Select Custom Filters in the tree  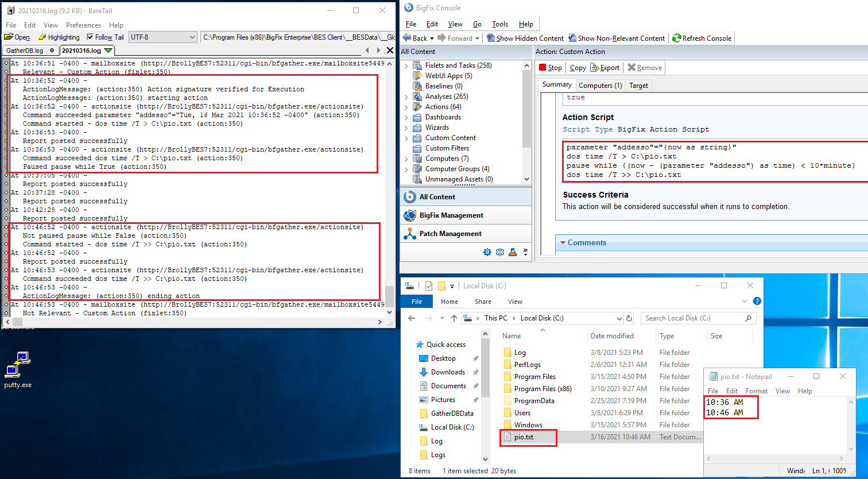[447, 148]
